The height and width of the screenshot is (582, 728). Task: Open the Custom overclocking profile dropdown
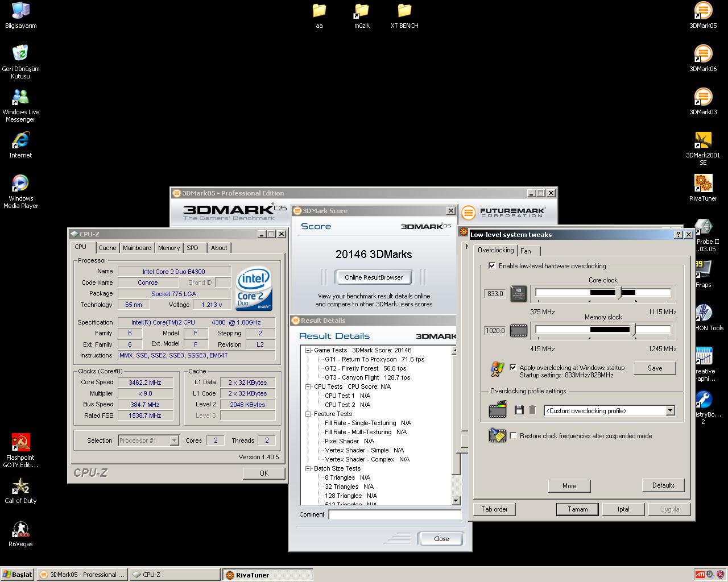coord(670,411)
